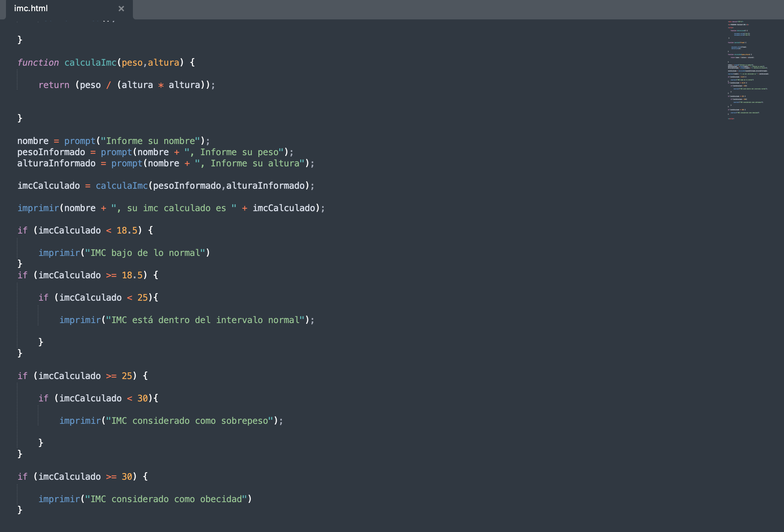Click the string "IMC considerado como sobrepeso"

pyautogui.click(x=190, y=420)
